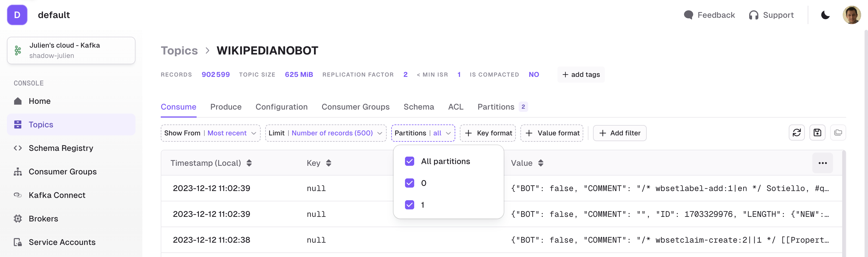Switch to the Consume tab
Screen dimensions: 868x257
coord(178,107)
